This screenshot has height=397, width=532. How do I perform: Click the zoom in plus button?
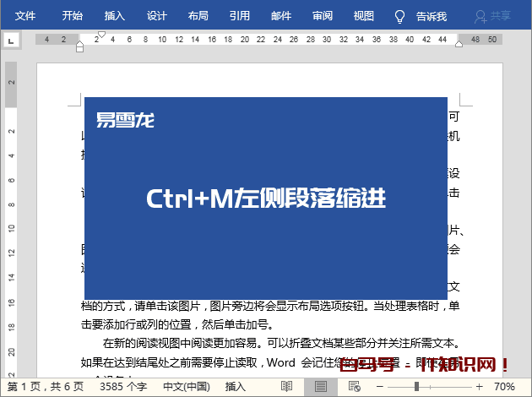click(480, 386)
